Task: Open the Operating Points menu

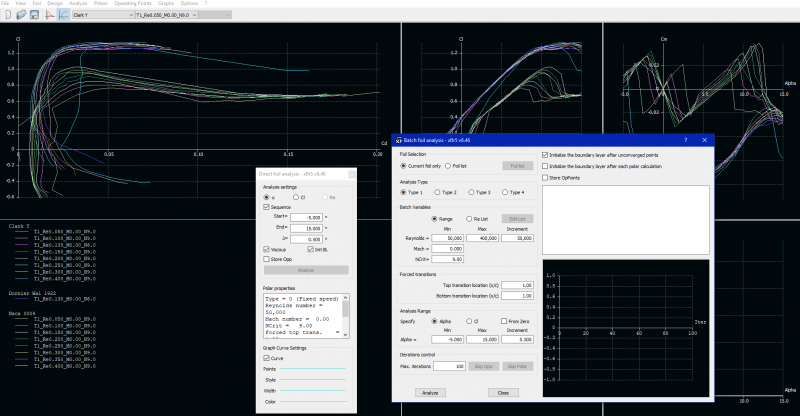Action: pos(131,4)
